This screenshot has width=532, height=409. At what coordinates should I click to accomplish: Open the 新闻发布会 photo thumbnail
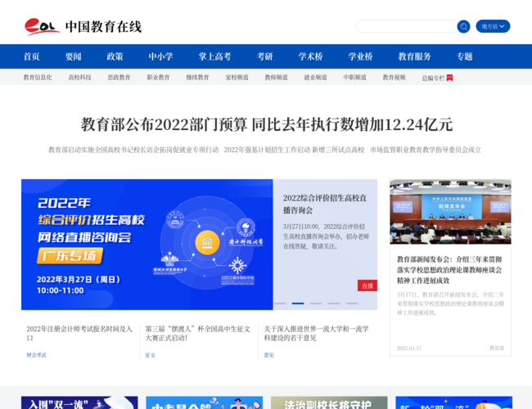click(450, 211)
